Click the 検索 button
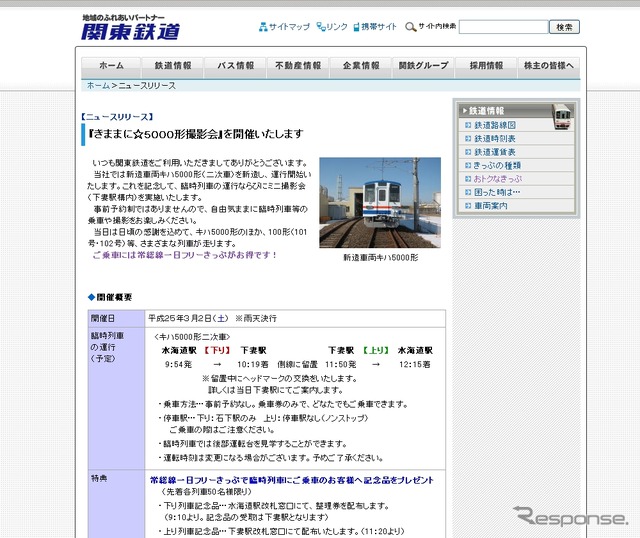The height and width of the screenshot is (538, 640). coord(564,27)
